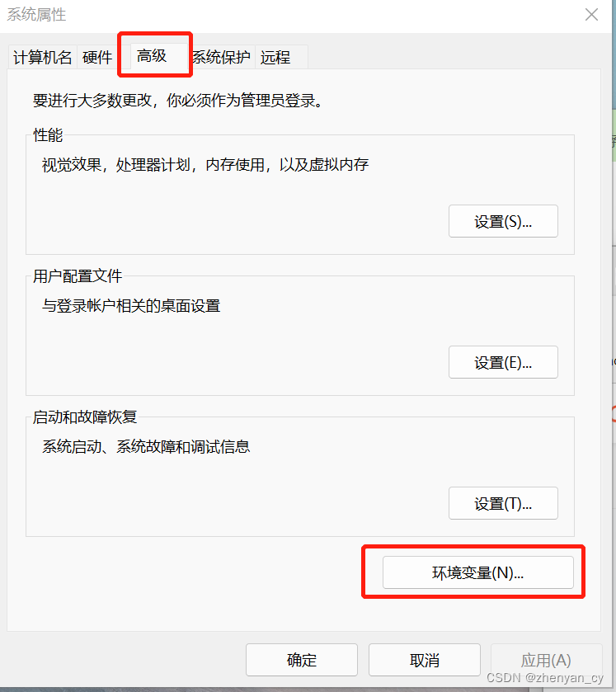
Task: Click the 应用(A) button
Action: [x=546, y=660]
